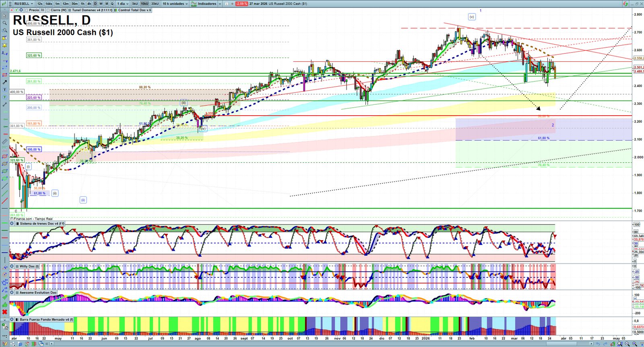Image resolution: width=644 pixels, height=347 pixels.
Task: Click the red X delete tool
Action: (x=4, y=312)
